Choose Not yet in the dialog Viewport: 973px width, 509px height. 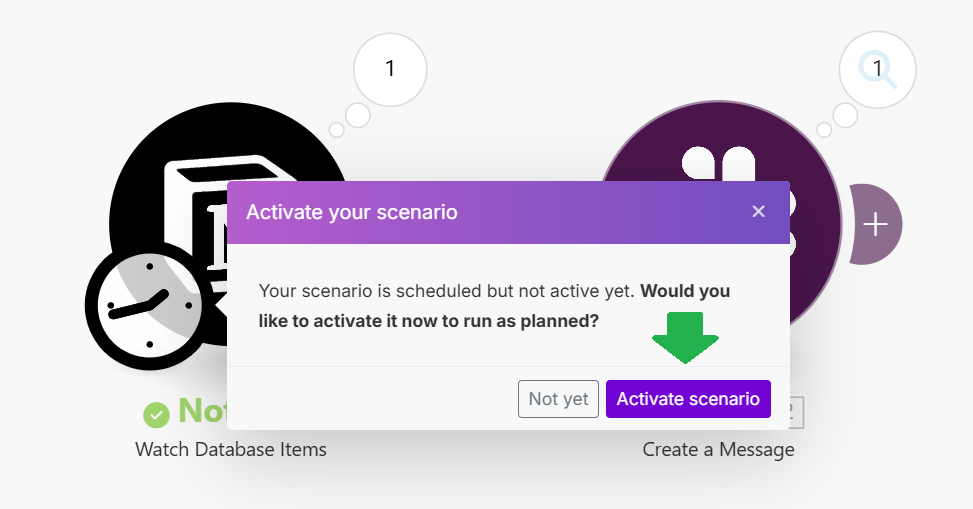coord(558,399)
